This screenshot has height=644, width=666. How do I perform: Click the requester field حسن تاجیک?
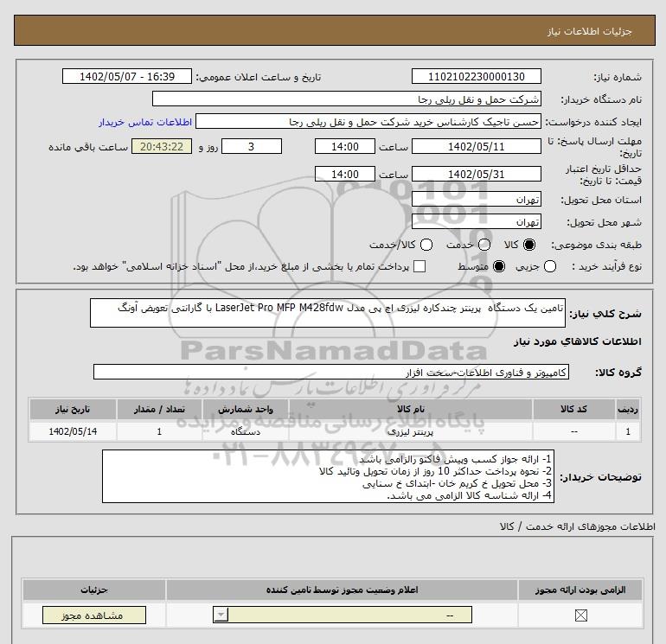(x=368, y=121)
